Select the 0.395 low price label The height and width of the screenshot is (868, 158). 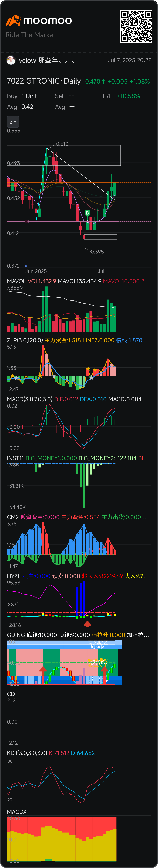coord(97,252)
